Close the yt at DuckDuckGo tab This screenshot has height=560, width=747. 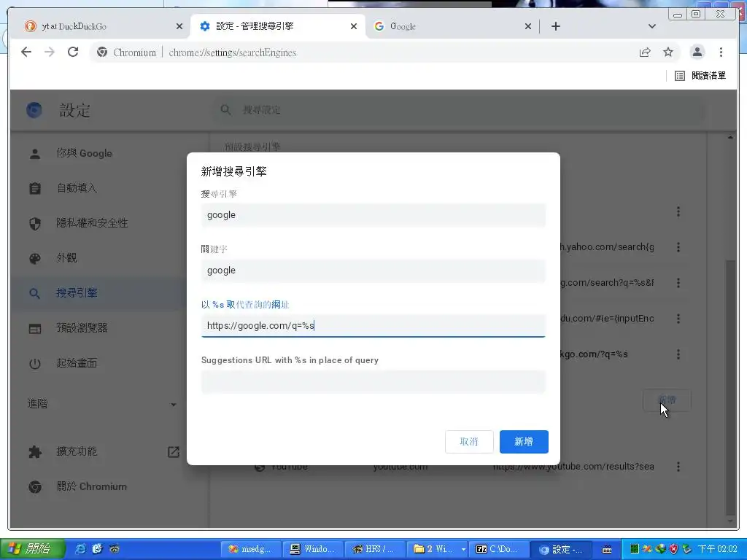[x=179, y=26]
